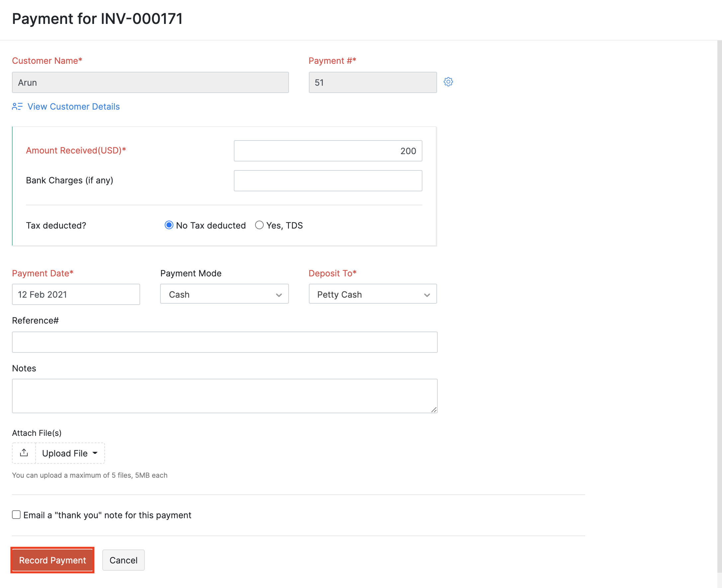Open the Payment Mode dropdown
The width and height of the screenshot is (722, 588).
pos(224,294)
